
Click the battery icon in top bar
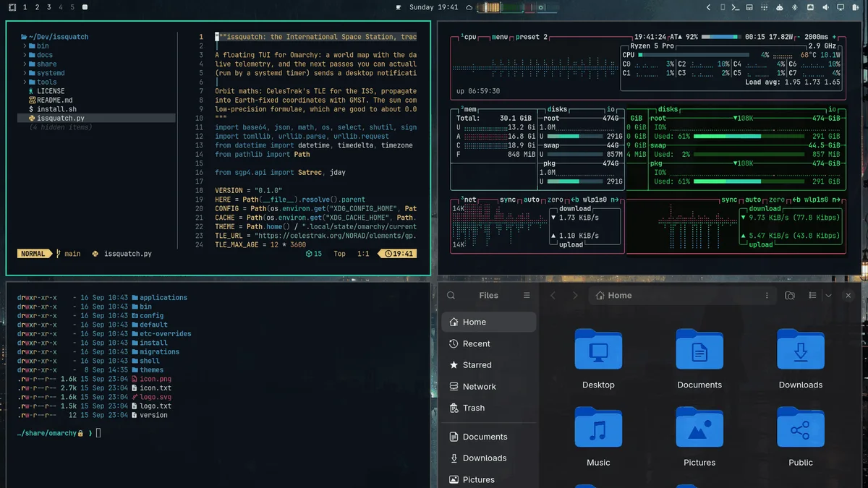point(856,7)
